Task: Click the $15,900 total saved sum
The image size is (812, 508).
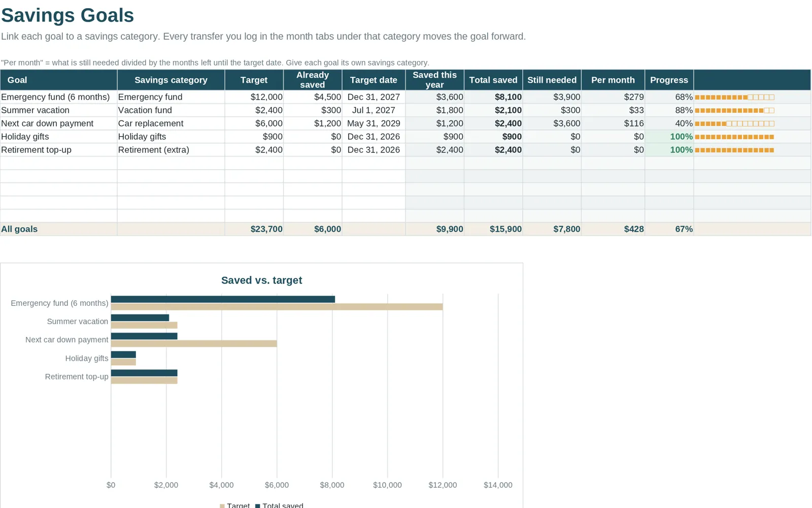Action: (x=493, y=229)
